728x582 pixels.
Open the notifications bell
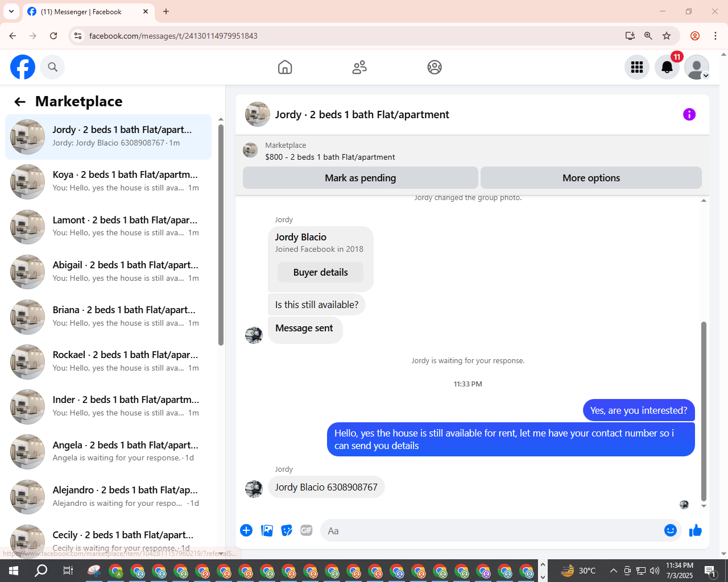pyautogui.click(x=667, y=67)
